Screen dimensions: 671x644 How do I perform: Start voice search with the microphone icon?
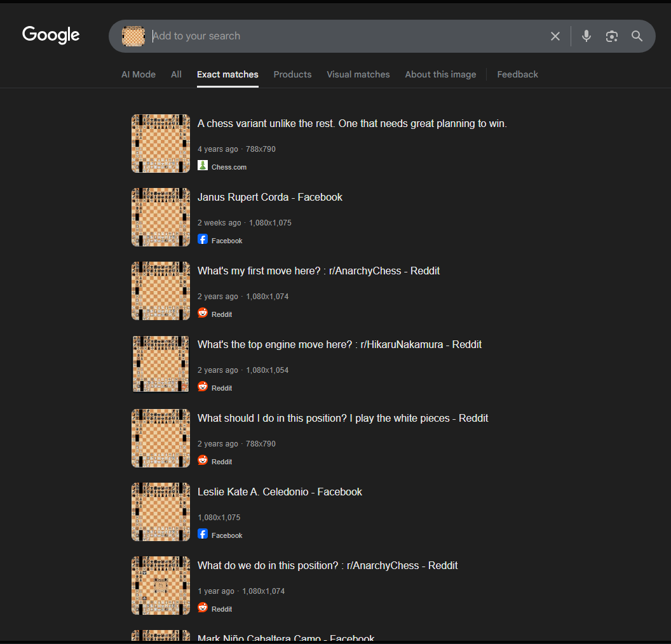pos(586,36)
